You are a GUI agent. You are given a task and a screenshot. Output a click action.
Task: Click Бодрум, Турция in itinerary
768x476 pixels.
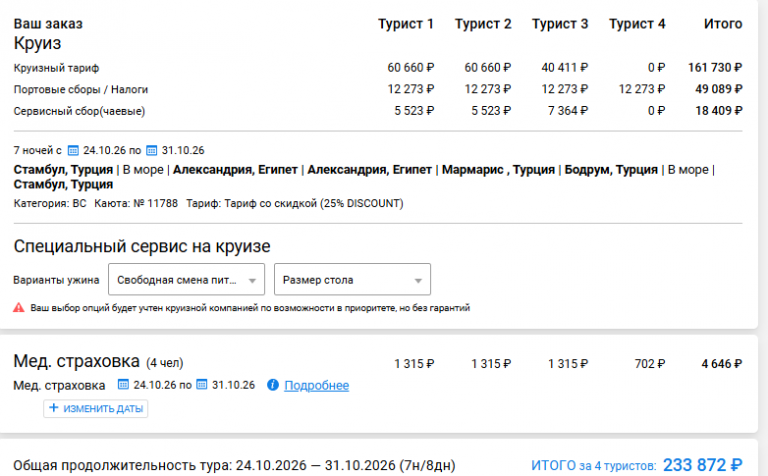pyautogui.click(x=611, y=170)
